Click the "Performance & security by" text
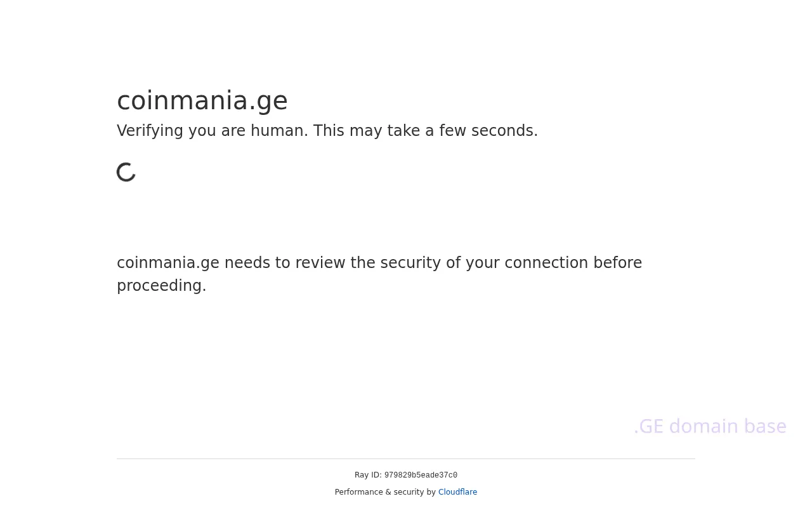Screen dimensions: 812x508 [x=385, y=492]
